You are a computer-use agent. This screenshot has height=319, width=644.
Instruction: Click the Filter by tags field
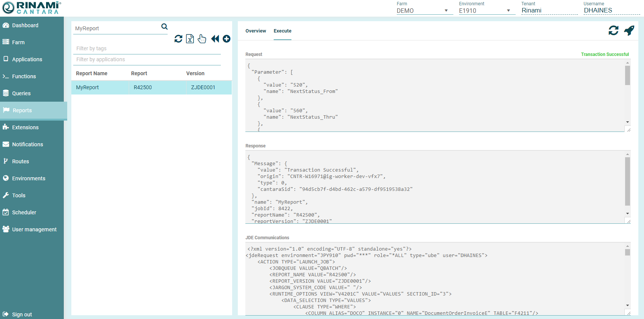point(147,48)
